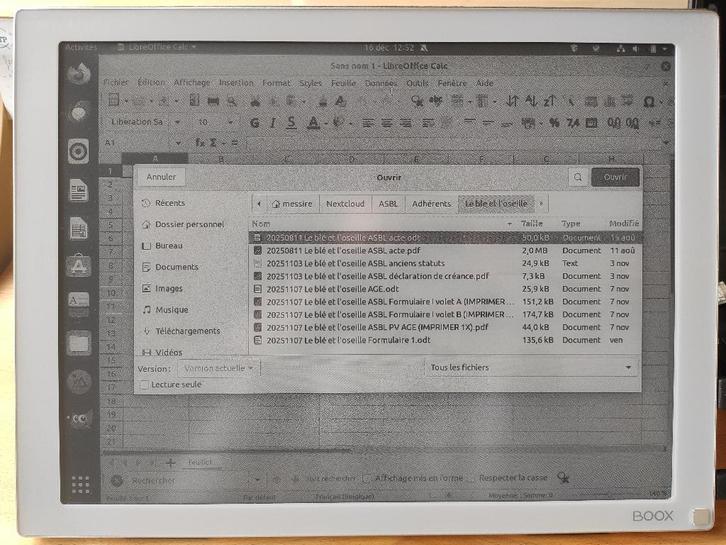Go to the ASBL breadcrumb folder
The image size is (726, 545).
pyautogui.click(x=388, y=204)
